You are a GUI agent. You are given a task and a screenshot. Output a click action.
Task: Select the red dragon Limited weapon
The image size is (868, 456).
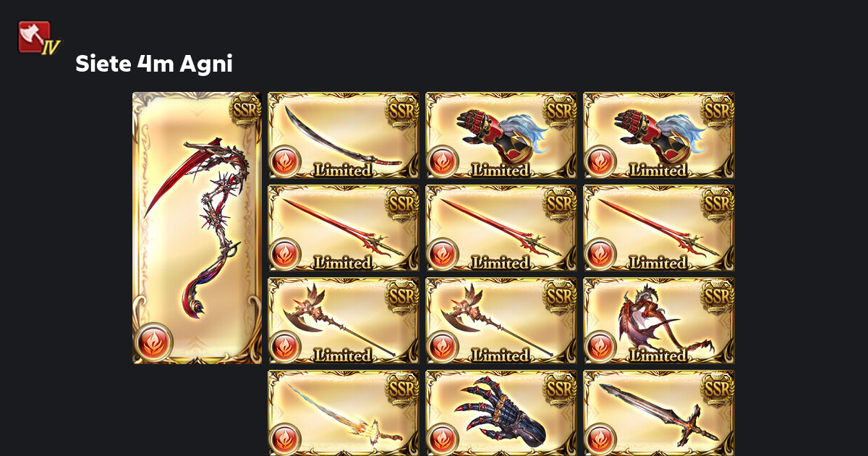tap(659, 321)
